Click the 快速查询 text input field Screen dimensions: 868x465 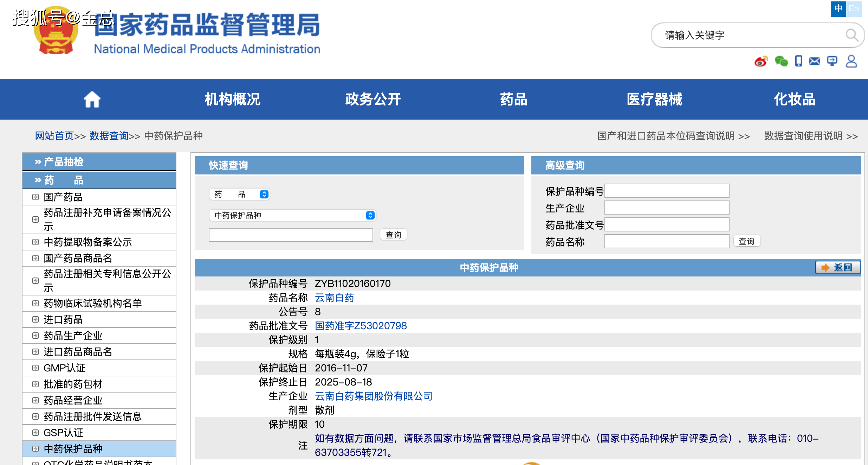[x=291, y=235]
